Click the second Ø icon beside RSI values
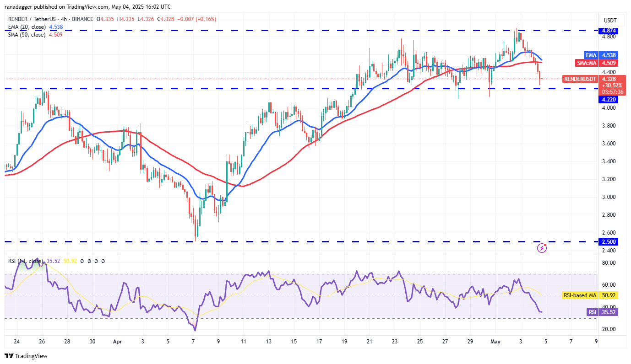 click(x=89, y=261)
